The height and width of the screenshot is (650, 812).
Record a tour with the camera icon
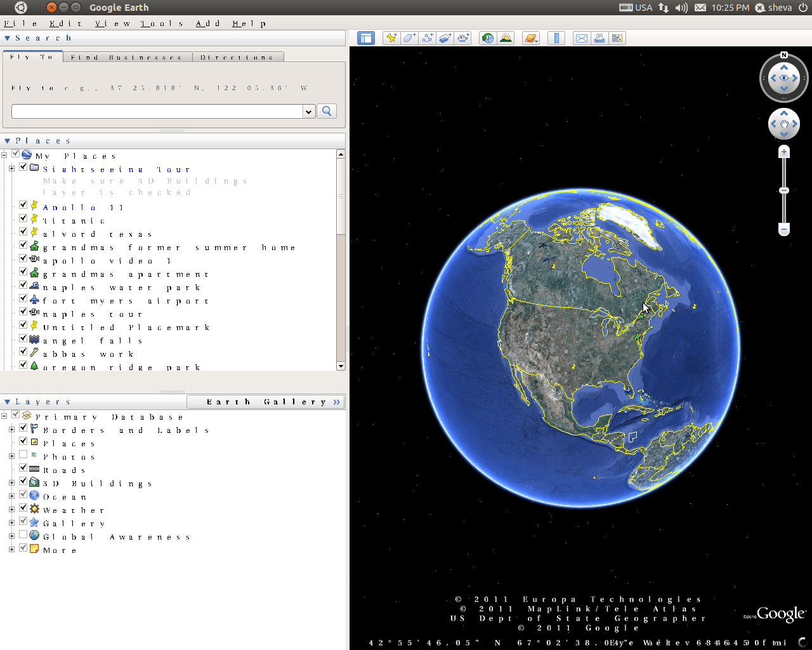pyautogui.click(x=463, y=38)
